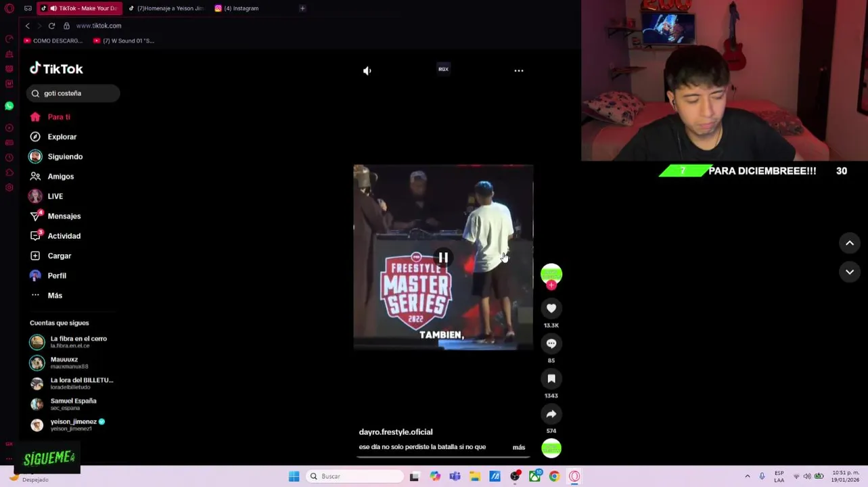
Task: Open Task View on the taskbar
Action: (414, 476)
